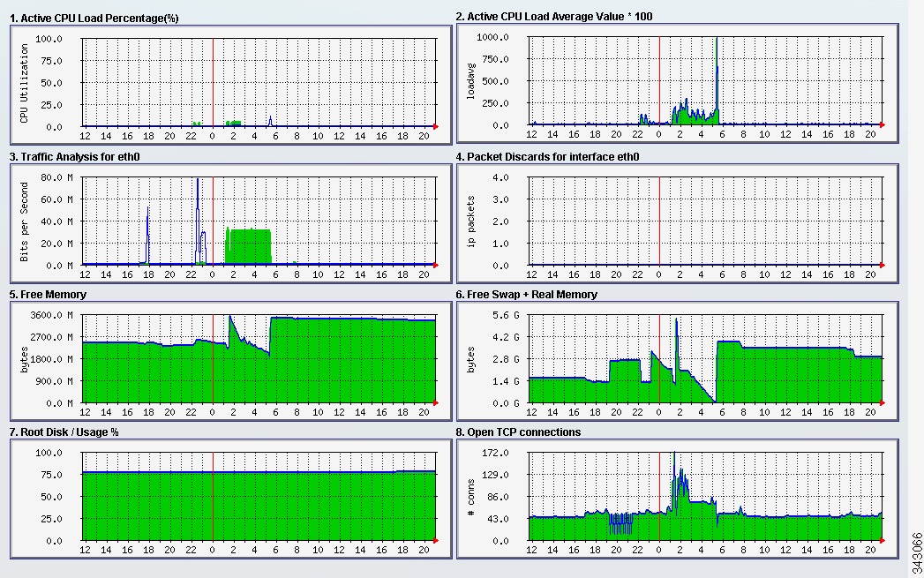Click heading '2. Active CPU Load Average Value * 100'
The image size is (924, 578).
tap(554, 17)
